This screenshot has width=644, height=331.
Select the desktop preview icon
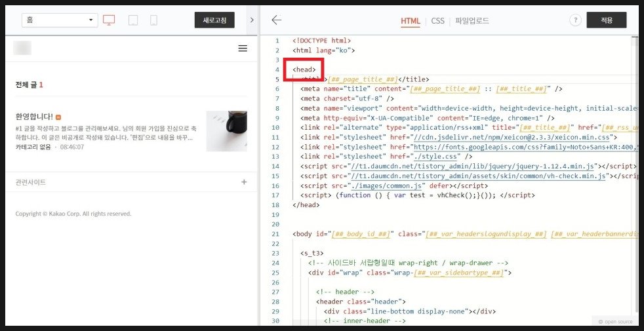click(x=109, y=20)
